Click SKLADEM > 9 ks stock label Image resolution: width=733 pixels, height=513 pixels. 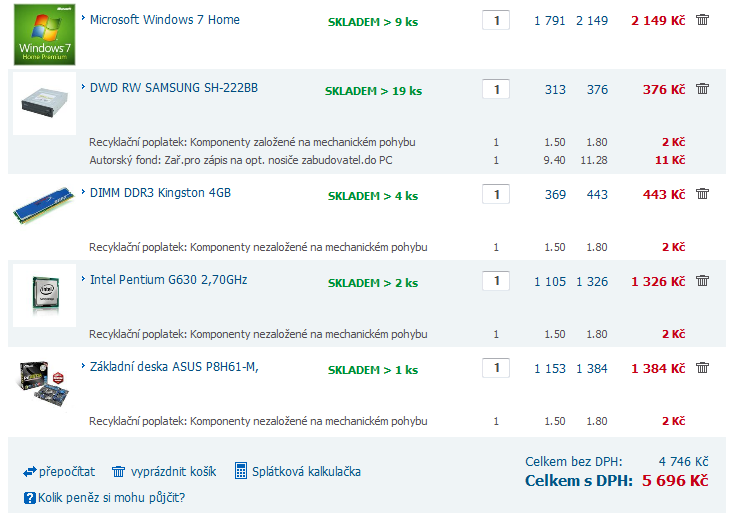click(x=373, y=22)
